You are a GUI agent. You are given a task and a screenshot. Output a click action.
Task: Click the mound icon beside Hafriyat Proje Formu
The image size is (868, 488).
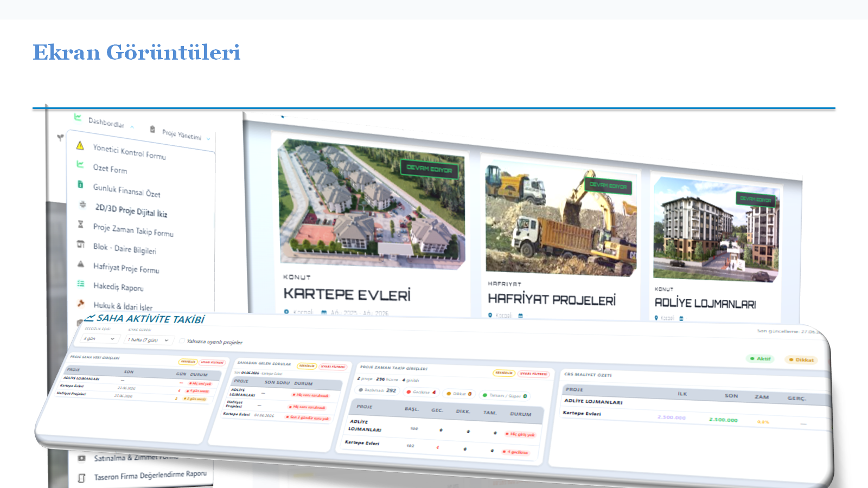coord(80,264)
